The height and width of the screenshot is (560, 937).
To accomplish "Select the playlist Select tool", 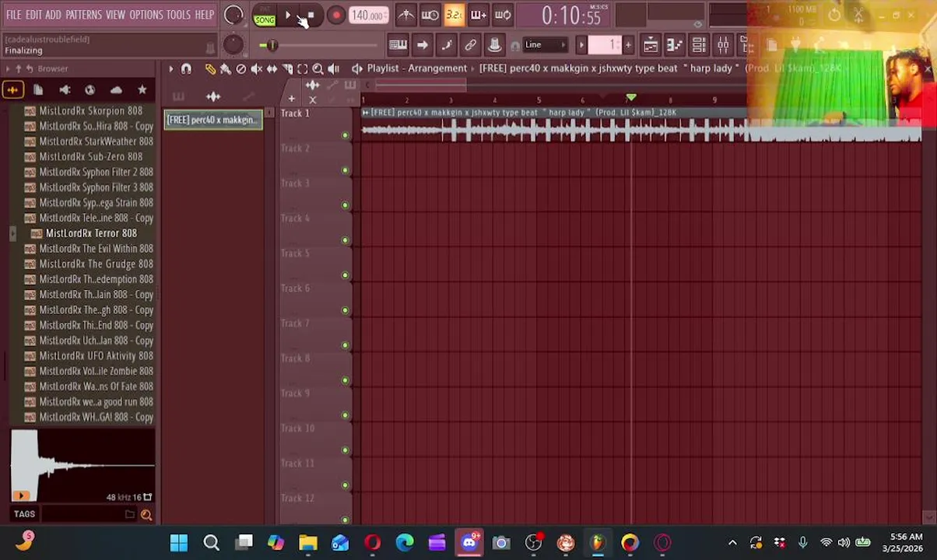I will 303,69.
